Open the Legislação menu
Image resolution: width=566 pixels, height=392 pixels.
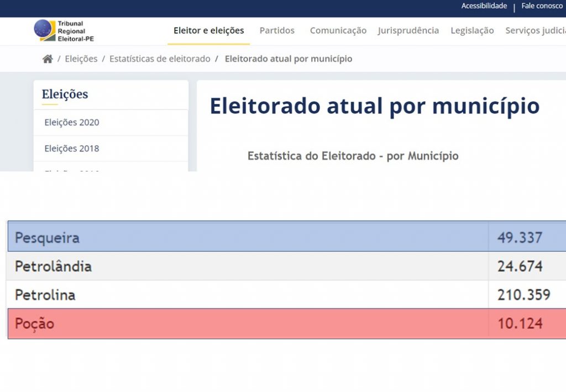coord(472,31)
